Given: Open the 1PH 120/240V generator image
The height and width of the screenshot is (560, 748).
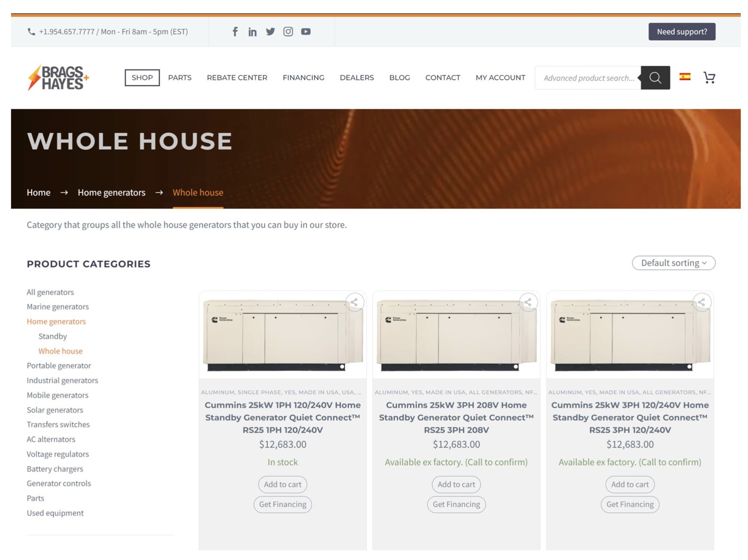Looking at the screenshot, I should [x=282, y=335].
